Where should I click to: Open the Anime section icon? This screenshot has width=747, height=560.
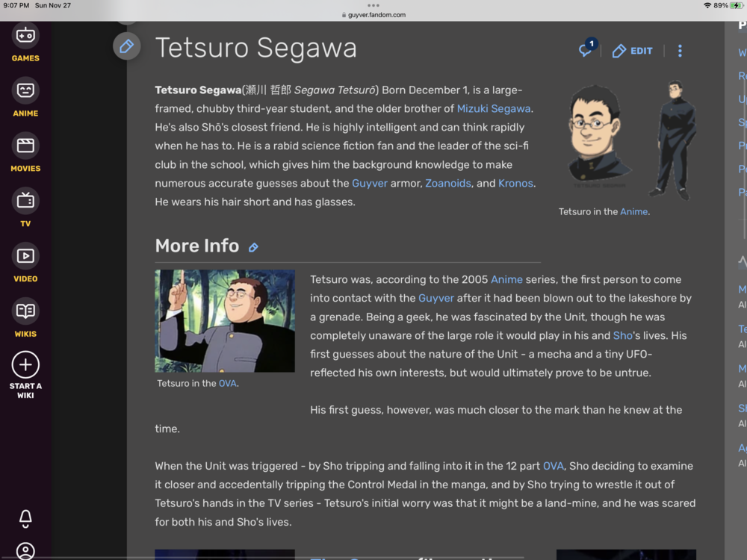click(25, 90)
